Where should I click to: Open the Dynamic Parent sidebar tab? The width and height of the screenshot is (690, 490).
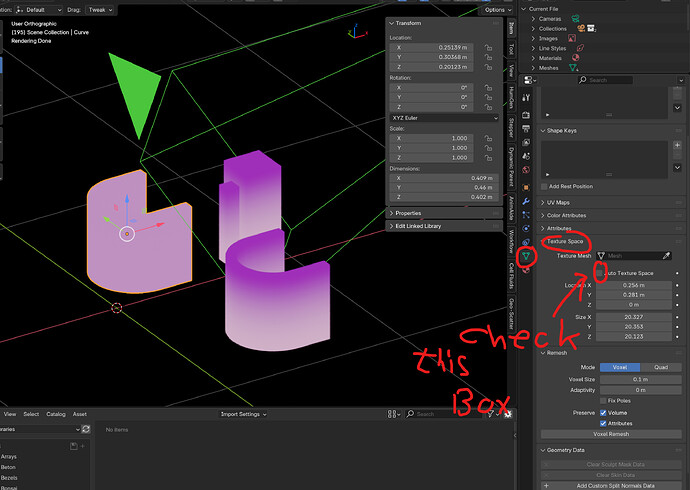[x=511, y=166]
